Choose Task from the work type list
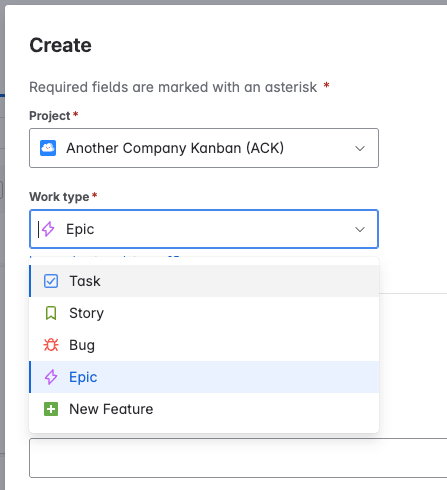Screen dimensions: 447x490 (204, 281)
